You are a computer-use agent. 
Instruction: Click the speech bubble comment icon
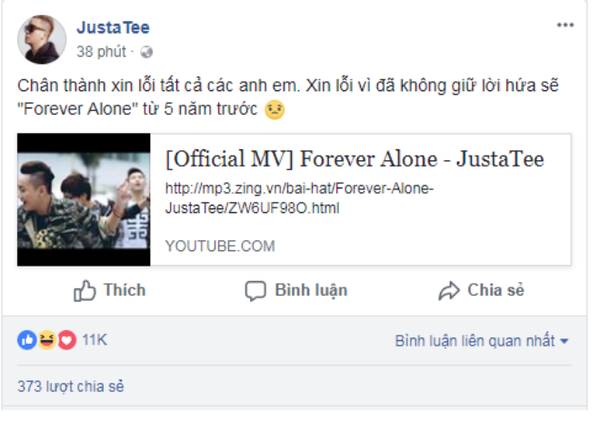coord(255,291)
